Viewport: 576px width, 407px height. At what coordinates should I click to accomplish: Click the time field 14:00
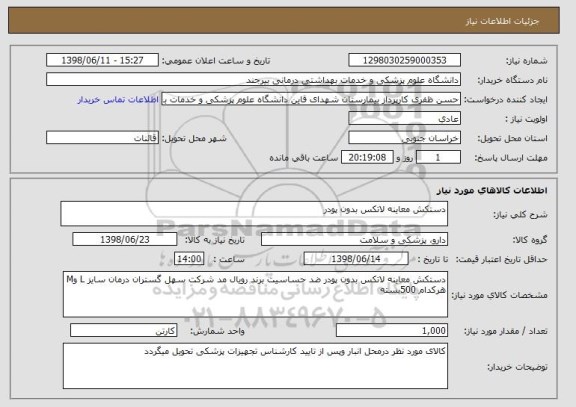(x=189, y=259)
